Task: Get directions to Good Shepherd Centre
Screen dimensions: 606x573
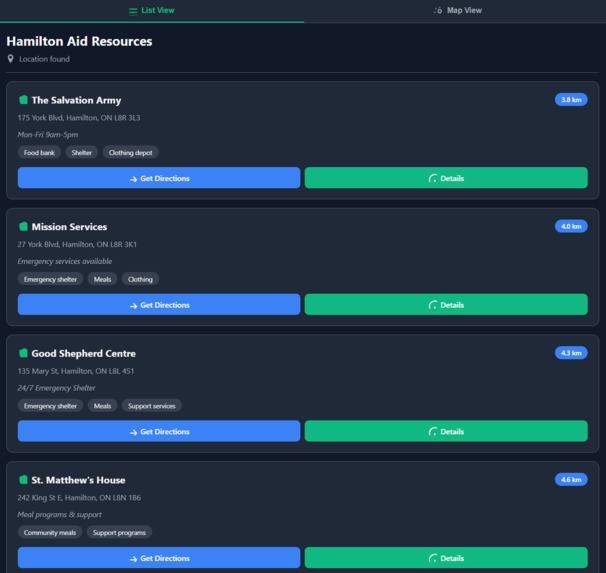Action: (159, 432)
